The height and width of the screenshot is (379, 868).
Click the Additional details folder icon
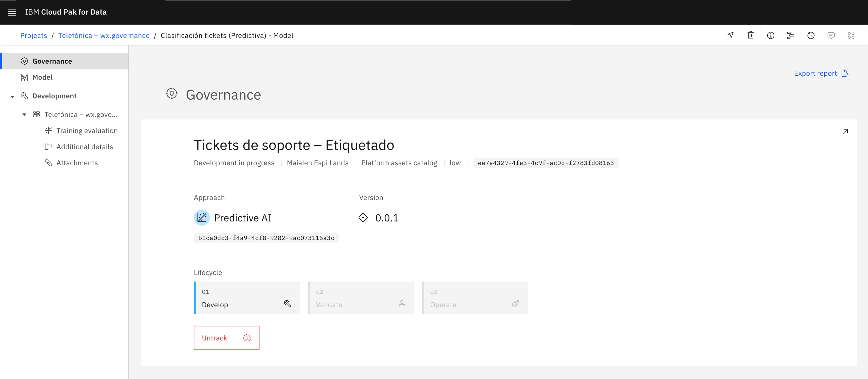point(49,147)
